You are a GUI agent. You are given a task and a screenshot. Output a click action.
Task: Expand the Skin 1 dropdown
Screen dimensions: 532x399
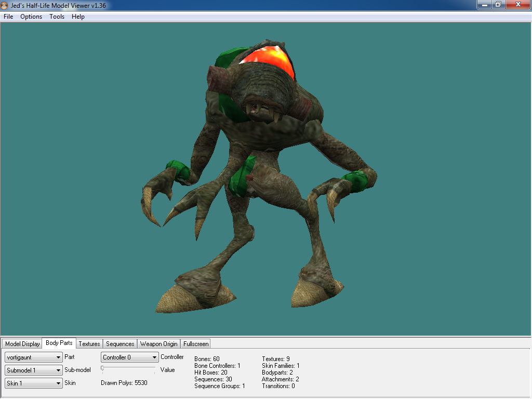(x=34, y=383)
